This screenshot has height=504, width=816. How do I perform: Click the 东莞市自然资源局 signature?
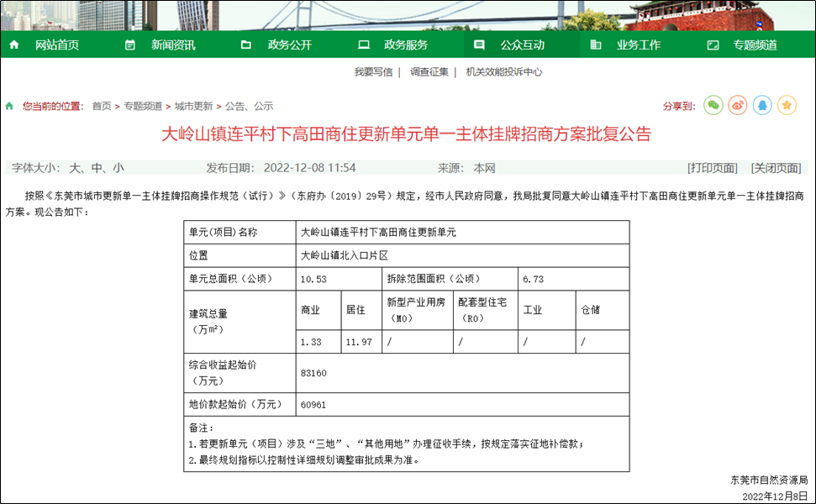tap(769, 480)
